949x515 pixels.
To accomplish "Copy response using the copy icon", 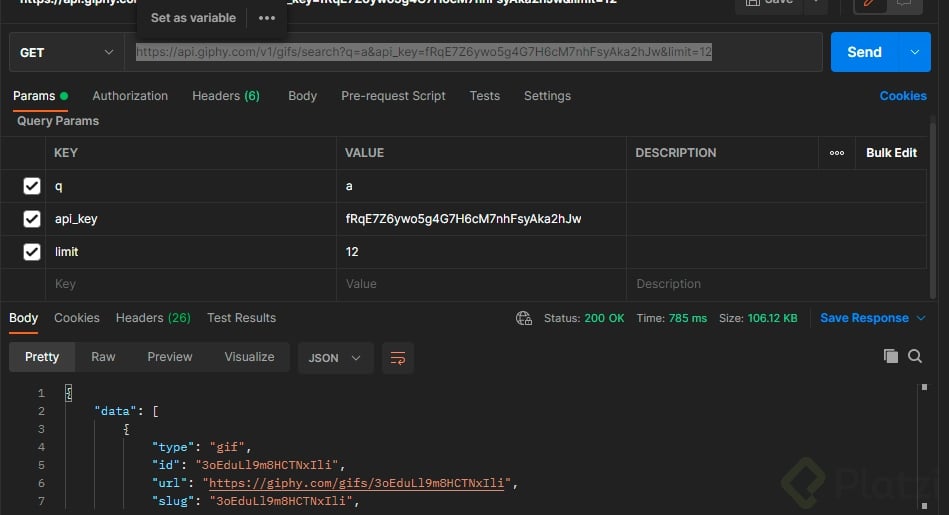I will (x=891, y=356).
